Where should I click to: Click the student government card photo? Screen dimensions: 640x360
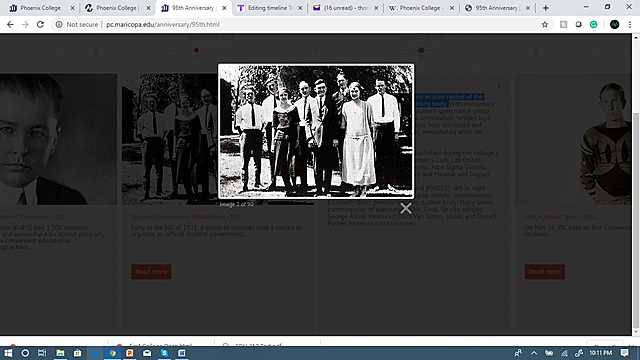point(170,139)
